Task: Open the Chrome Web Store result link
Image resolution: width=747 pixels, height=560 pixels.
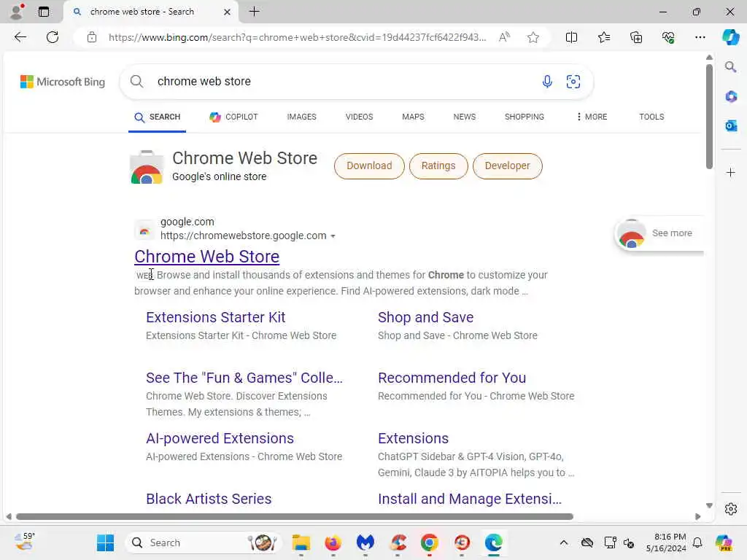Action: point(206,257)
